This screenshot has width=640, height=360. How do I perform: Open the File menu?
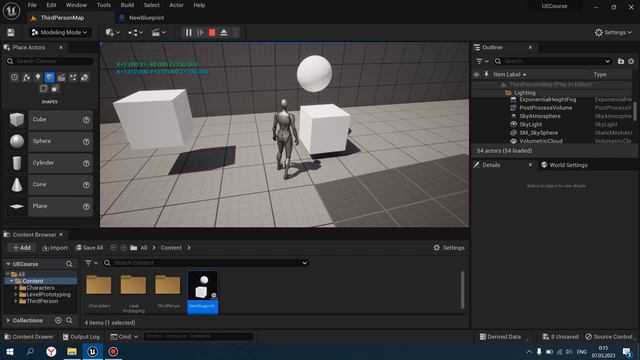click(x=32, y=5)
